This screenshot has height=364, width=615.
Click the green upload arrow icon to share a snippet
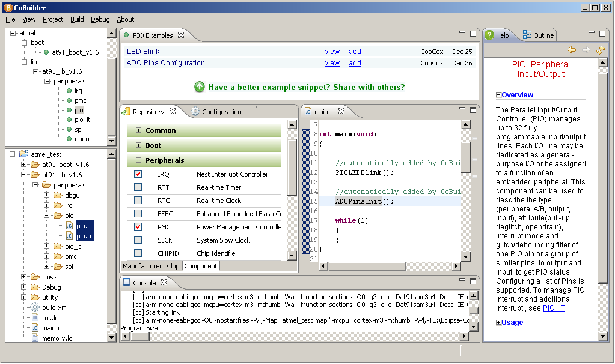[199, 87]
